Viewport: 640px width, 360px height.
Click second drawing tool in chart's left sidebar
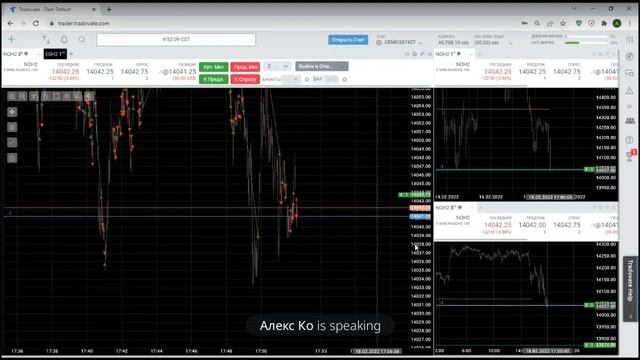[12, 127]
